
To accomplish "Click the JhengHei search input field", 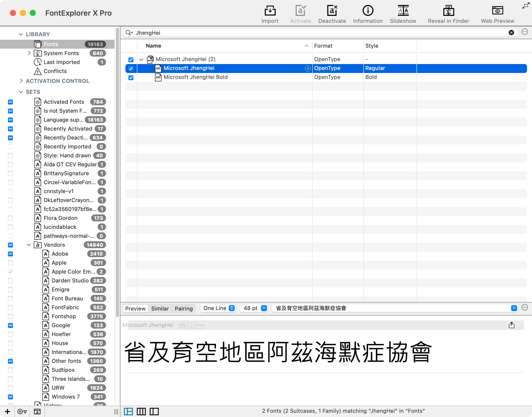I will pyautogui.click(x=320, y=33).
